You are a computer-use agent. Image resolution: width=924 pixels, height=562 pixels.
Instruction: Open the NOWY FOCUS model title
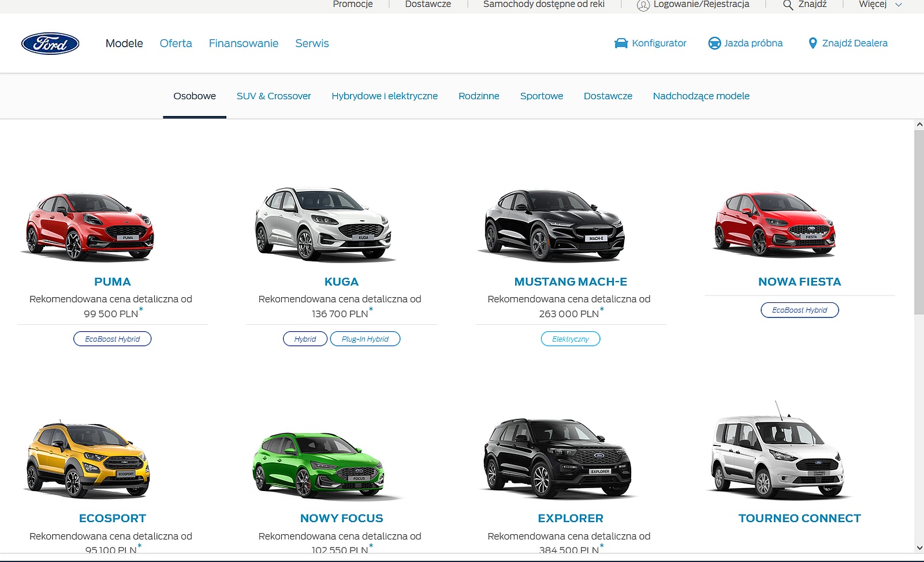pos(341,518)
